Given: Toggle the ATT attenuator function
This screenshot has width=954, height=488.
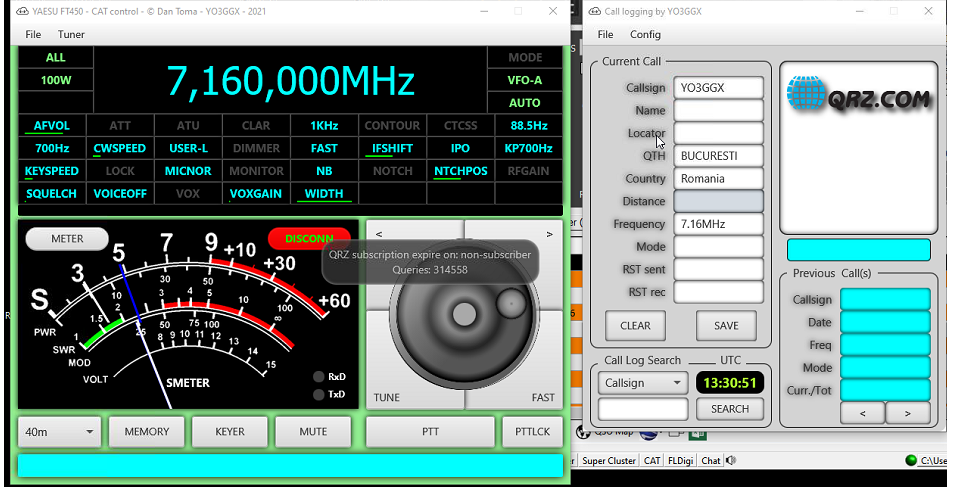Looking at the screenshot, I should [x=120, y=126].
